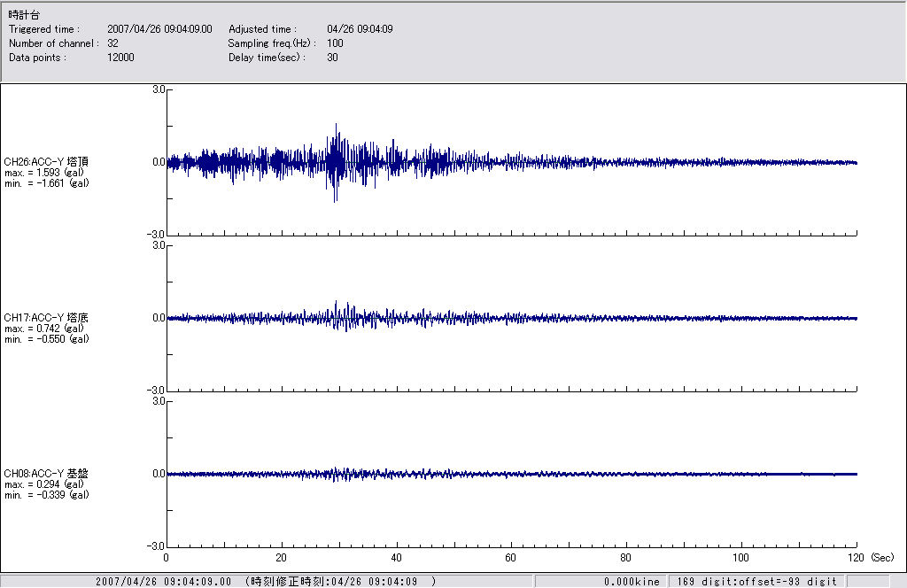Click the 時刻修正時刻 timestamp in status bar

[341, 582]
